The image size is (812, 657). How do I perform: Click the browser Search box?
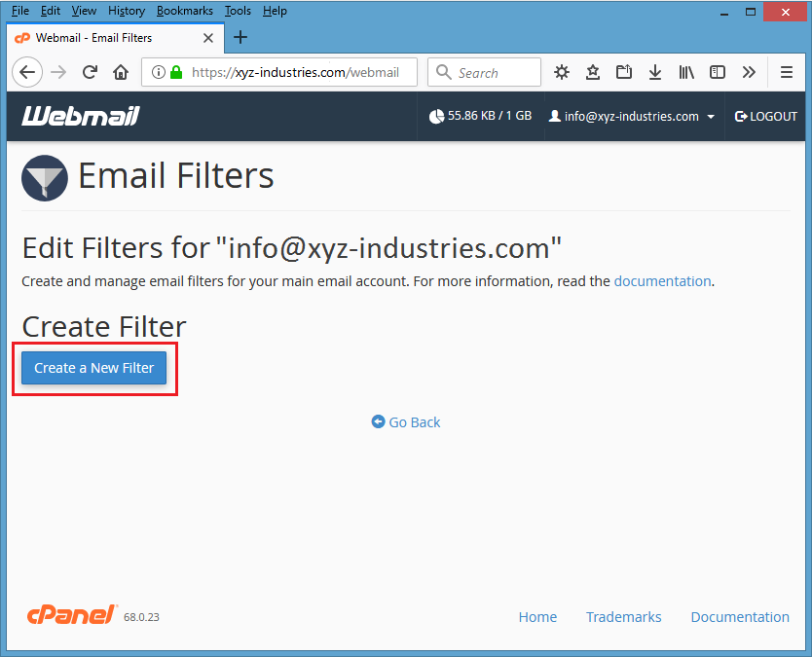coord(484,72)
